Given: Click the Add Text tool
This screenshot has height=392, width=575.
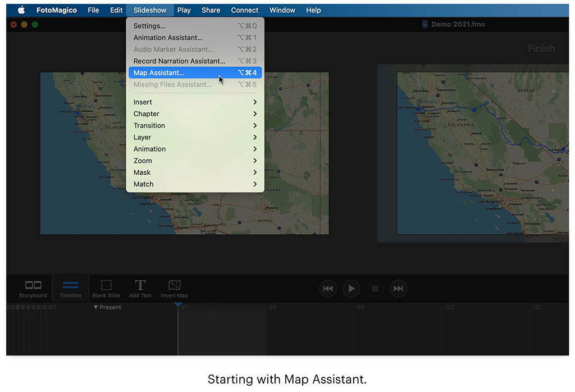Looking at the screenshot, I should point(140,289).
